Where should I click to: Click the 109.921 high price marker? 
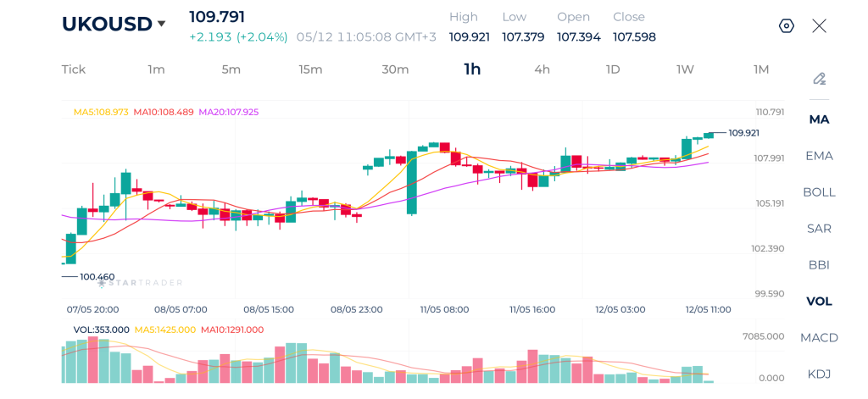743,133
